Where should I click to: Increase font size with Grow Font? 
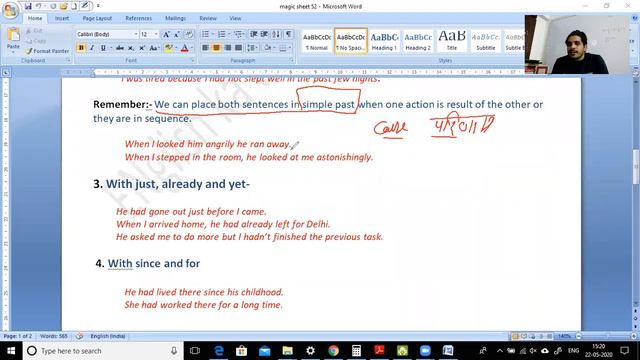coord(167,35)
